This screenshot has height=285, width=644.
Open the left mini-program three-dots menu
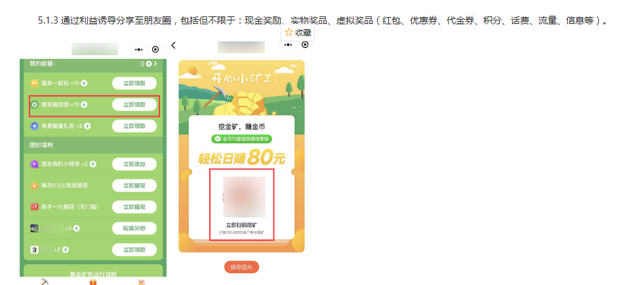click(x=139, y=49)
